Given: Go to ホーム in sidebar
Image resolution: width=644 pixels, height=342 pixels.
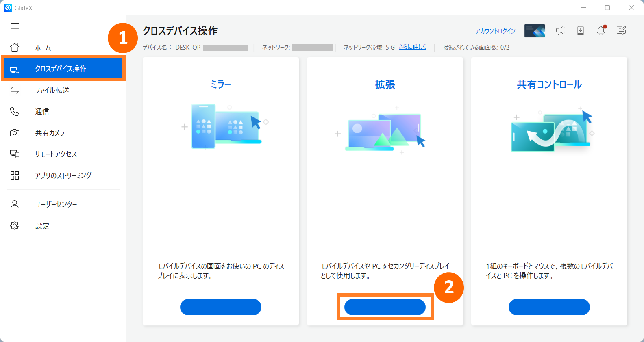Looking at the screenshot, I should click(43, 48).
